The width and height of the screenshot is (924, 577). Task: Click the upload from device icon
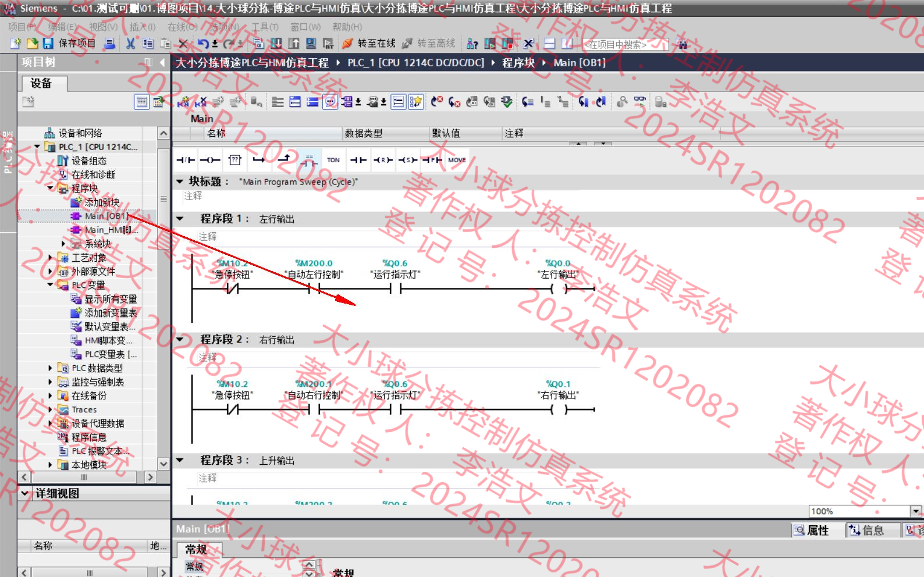pyautogui.click(x=294, y=44)
